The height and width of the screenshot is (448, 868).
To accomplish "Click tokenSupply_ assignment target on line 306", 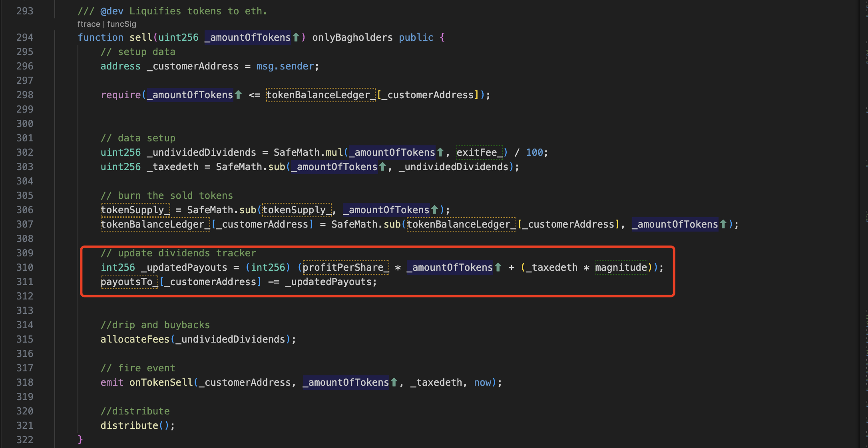I will 135,210.
